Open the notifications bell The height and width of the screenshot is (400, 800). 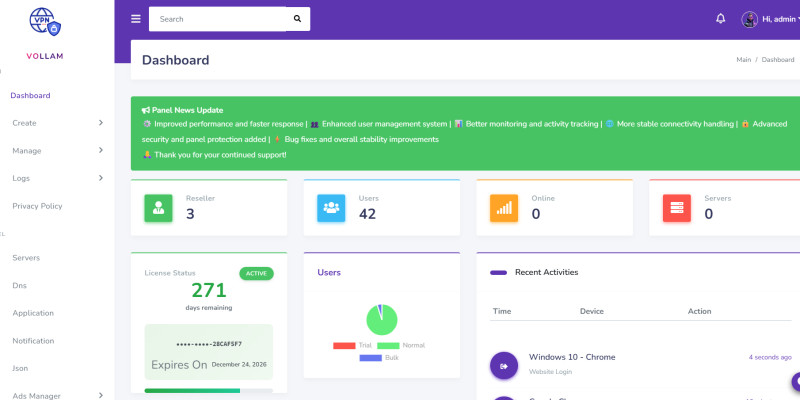pos(721,19)
